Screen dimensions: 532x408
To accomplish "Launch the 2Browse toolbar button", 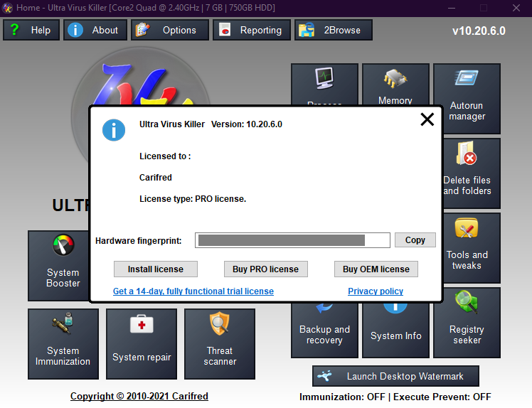I will pos(333,30).
